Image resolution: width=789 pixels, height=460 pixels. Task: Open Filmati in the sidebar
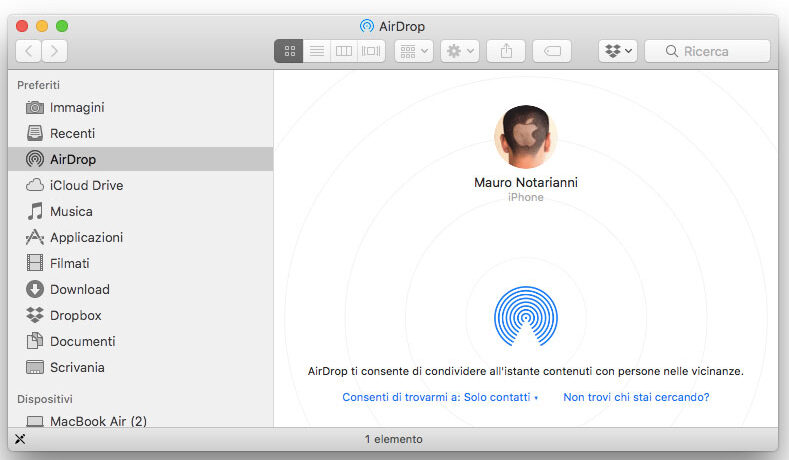[x=70, y=263]
